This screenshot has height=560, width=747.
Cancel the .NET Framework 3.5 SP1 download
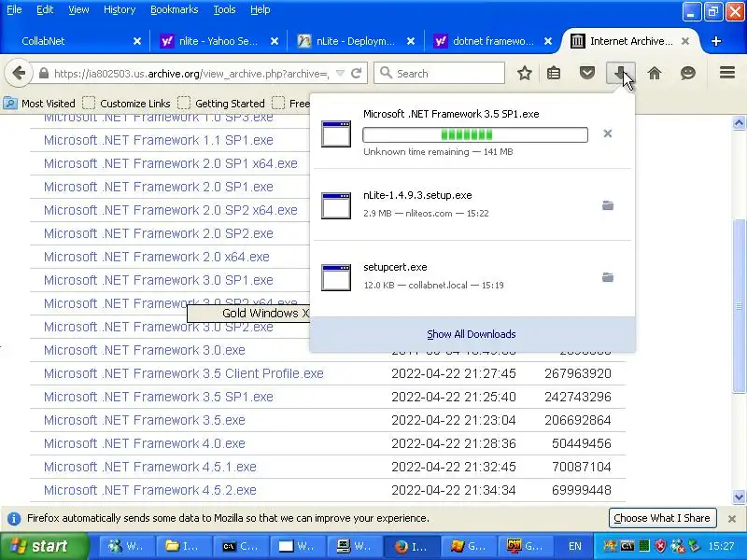pos(608,133)
